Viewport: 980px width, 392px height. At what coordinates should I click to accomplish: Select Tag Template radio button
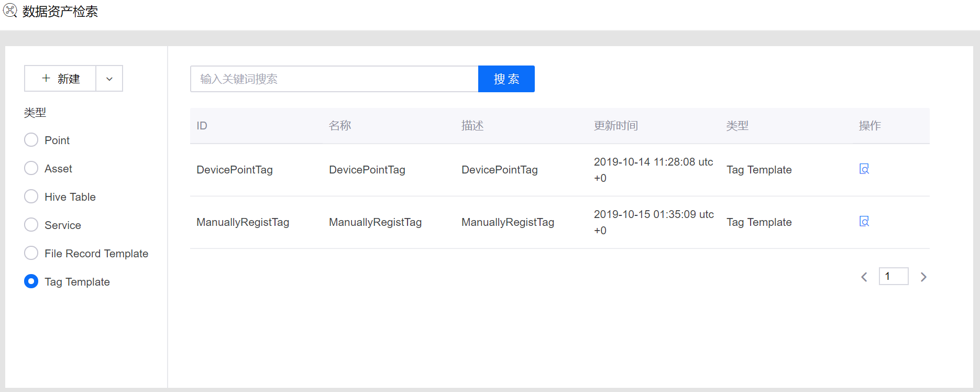point(31,281)
